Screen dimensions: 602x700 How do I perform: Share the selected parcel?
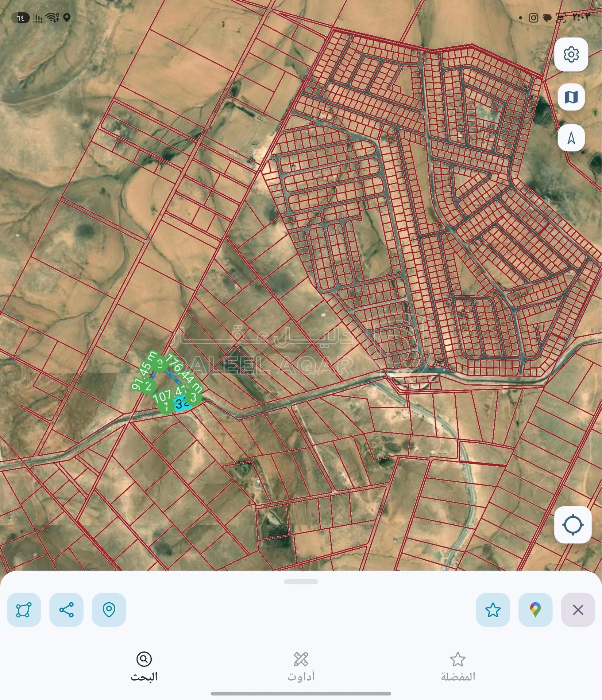(x=66, y=610)
